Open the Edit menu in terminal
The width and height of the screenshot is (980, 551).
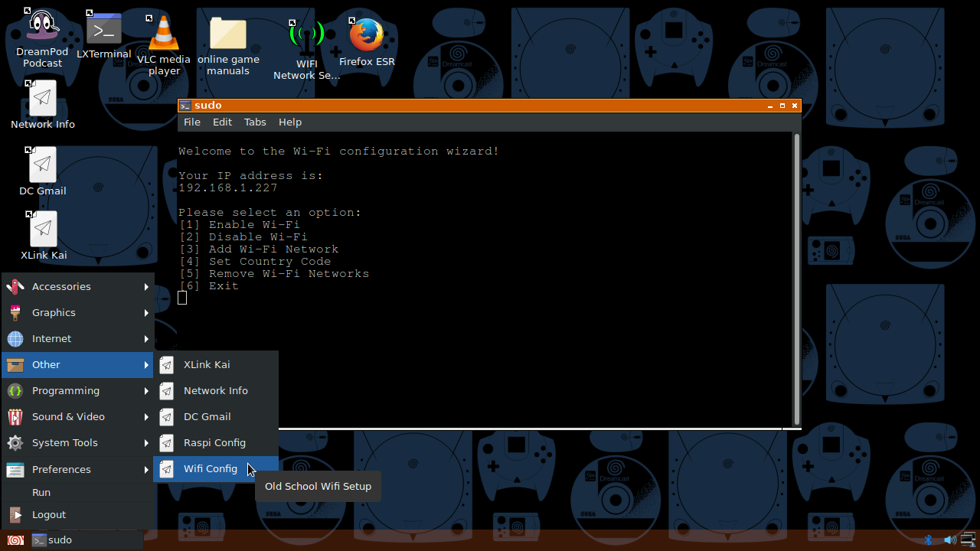point(222,122)
